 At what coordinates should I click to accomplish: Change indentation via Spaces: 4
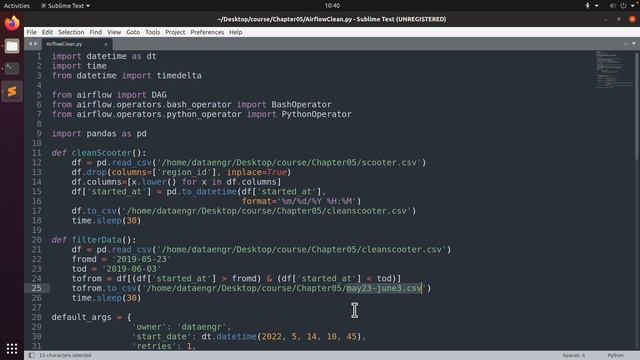point(573,356)
